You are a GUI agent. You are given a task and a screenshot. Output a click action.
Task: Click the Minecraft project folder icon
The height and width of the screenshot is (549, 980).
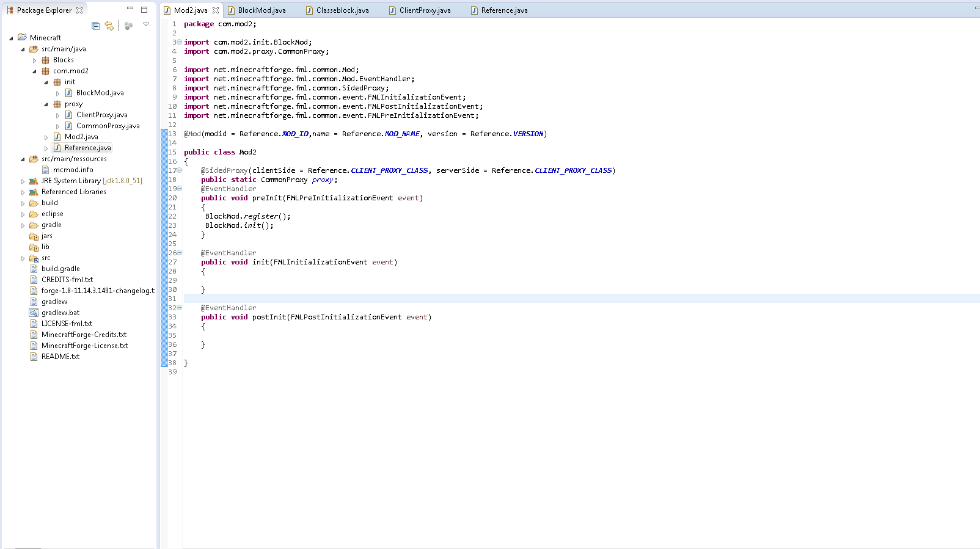22,38
